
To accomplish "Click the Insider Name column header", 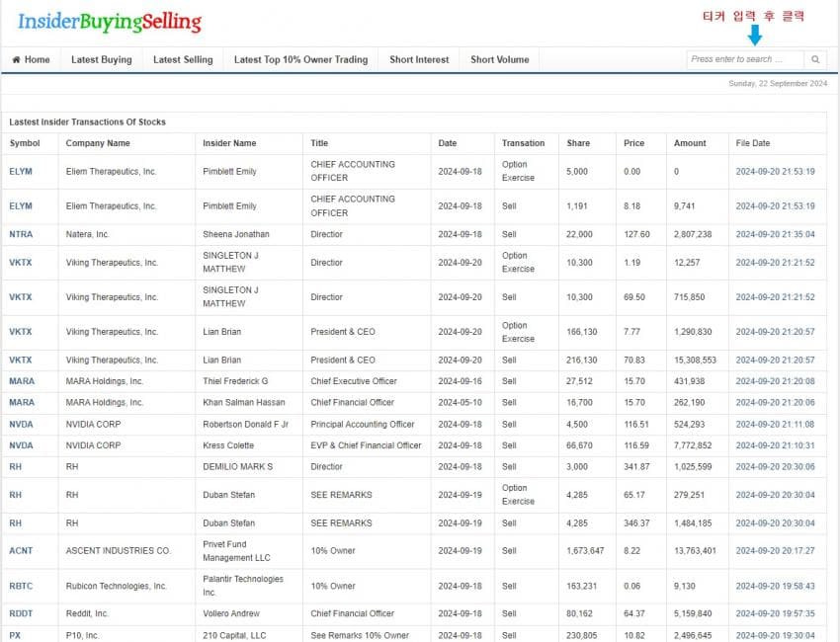I will [x=229, y=143].
